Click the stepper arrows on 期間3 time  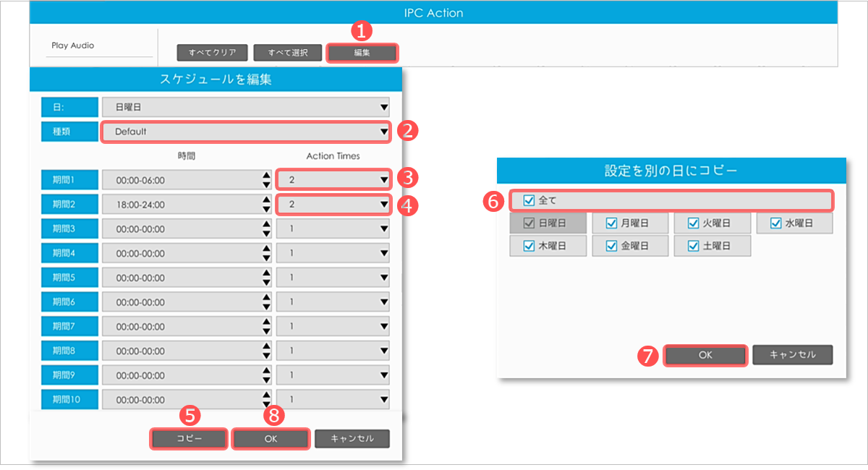(266, 229)
